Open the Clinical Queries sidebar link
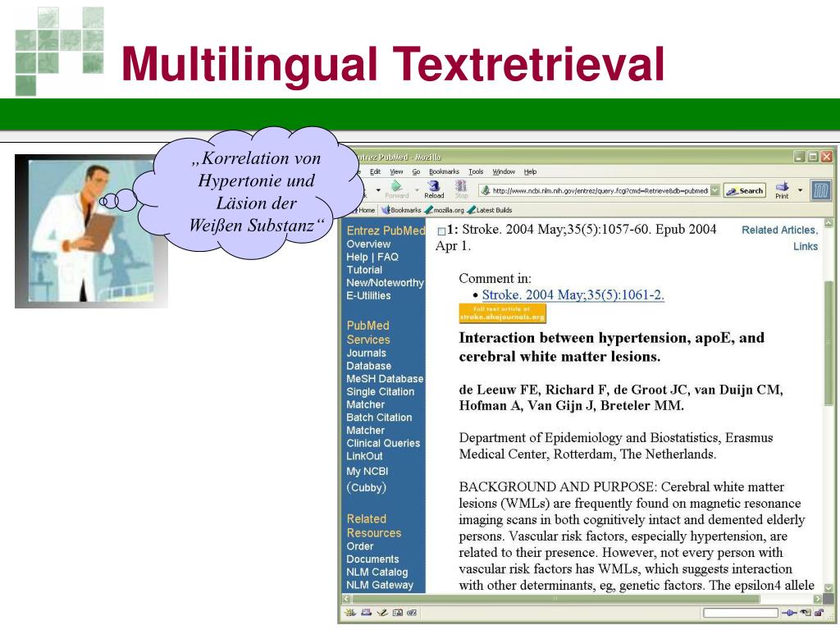 pos(383,443)
